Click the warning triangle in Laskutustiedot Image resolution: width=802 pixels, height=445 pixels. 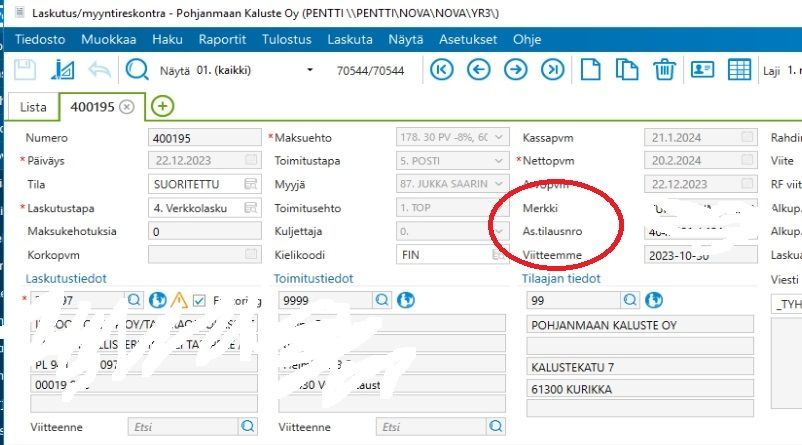(179, 300)
